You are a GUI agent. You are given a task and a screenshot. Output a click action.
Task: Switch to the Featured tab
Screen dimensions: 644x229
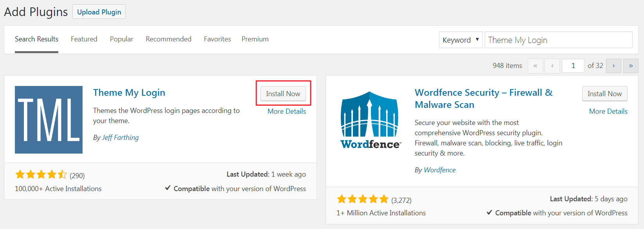pos(84,39)
